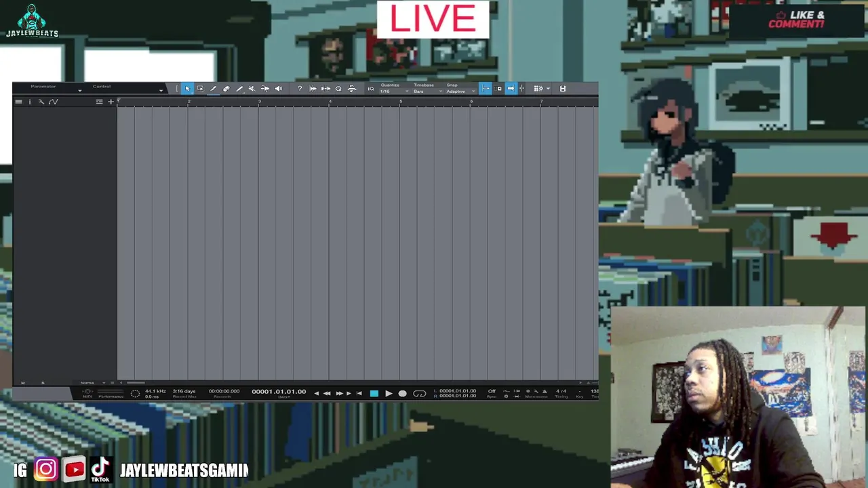Click the Record button in transport
Image resolution: width=868 pixels, height=488 pixels.
click(403, 393)
